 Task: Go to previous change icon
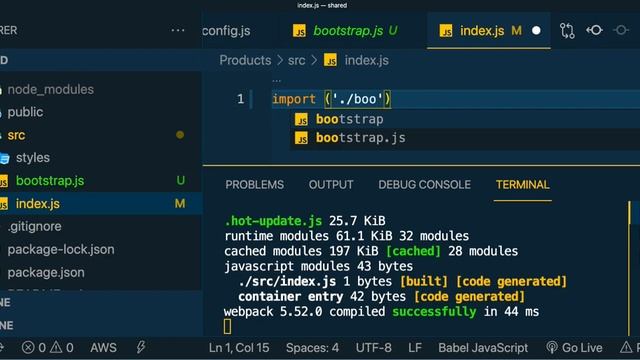594,30
